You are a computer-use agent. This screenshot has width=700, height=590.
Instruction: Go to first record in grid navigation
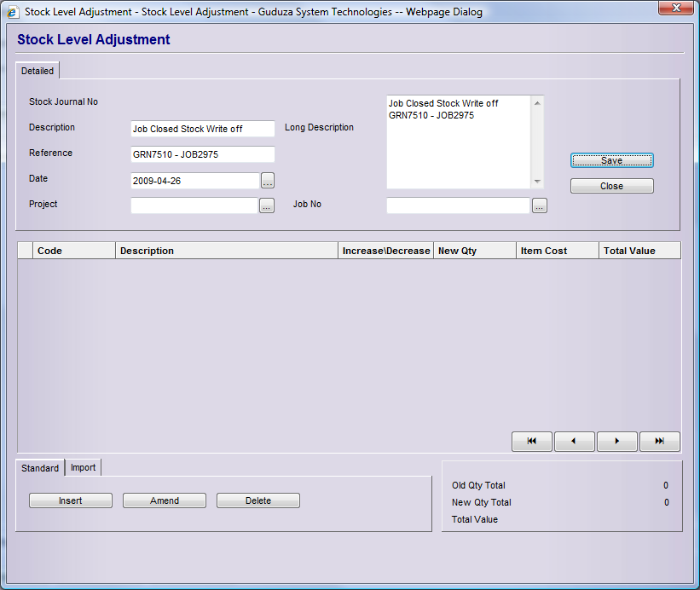[x=532, y=442]
